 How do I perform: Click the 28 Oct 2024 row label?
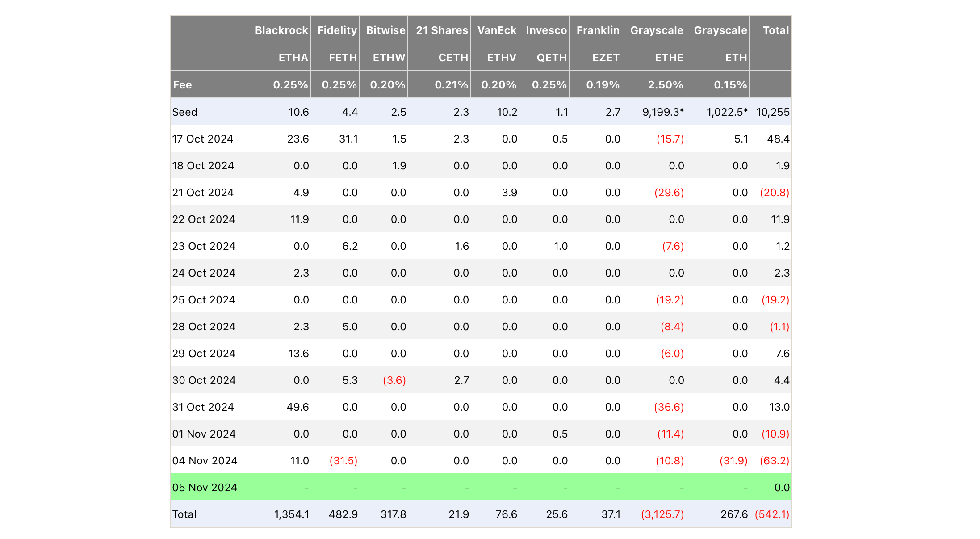[203, 327]
